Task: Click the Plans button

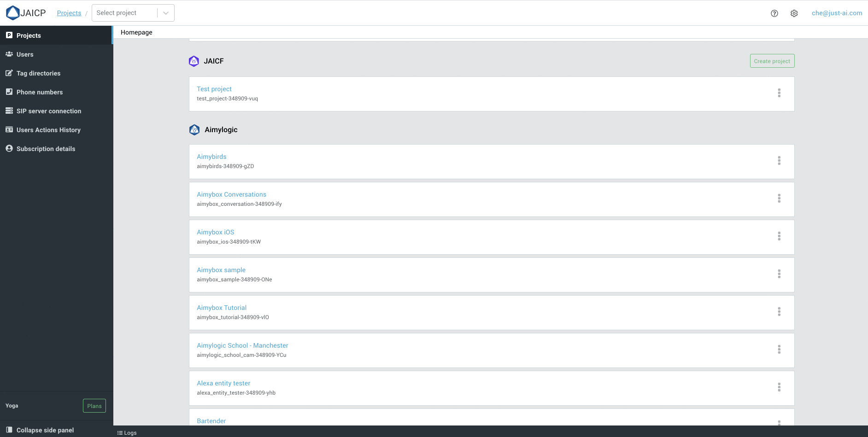Action: tap(94, 406)
